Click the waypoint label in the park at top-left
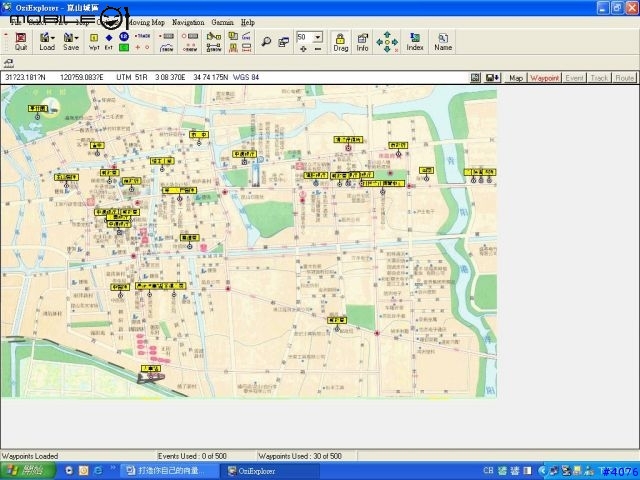 click(x=38, y=109)
